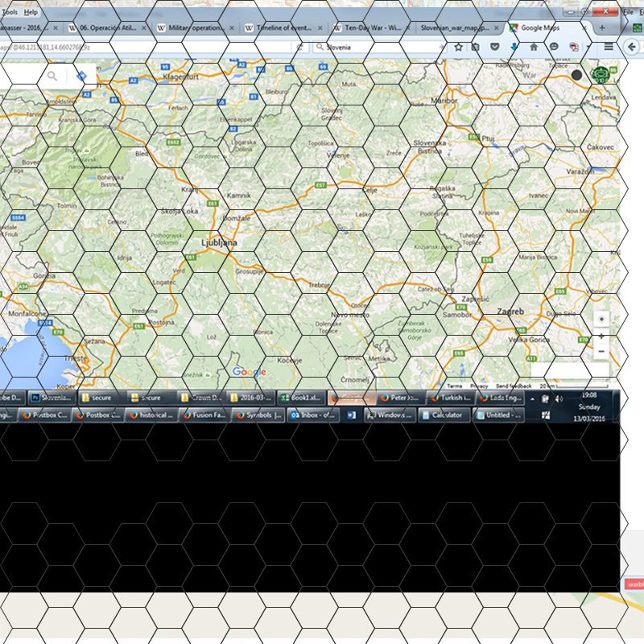The height and width of the screenshot is (644, 644).
Task: Open directions with the blue diamond icon
Action: point(81,76)
